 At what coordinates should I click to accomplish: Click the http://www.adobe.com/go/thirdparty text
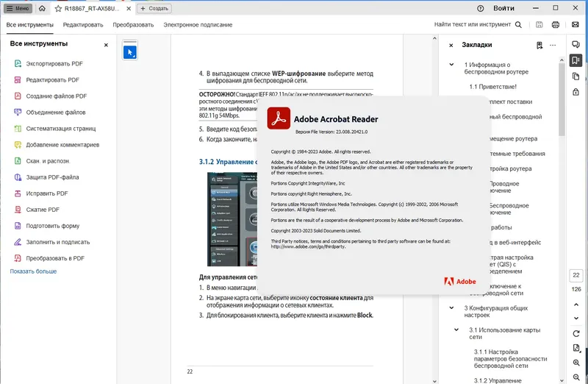point(308,246)
